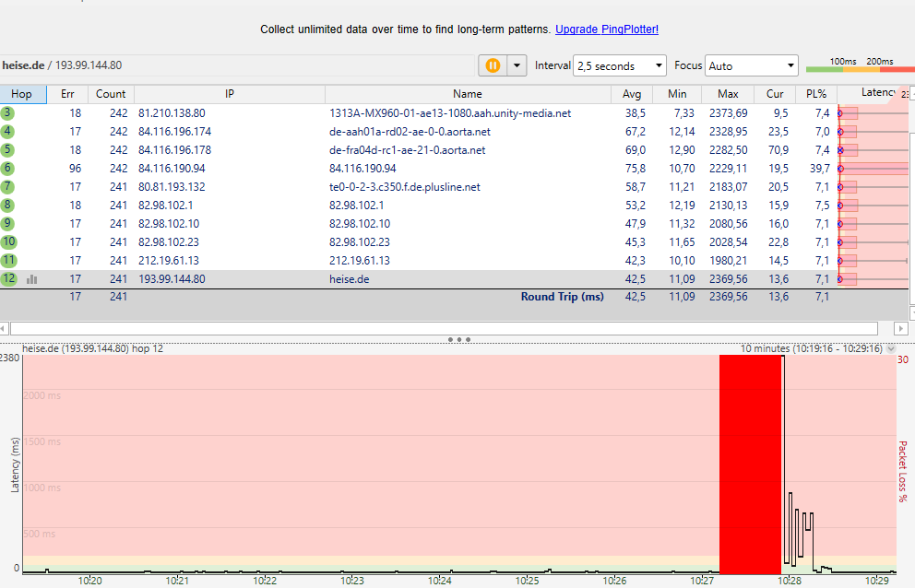Screen dimensions: 915x588
Task: Toggle the timeline graph icon on hop 12
Action: coord(32,279)
